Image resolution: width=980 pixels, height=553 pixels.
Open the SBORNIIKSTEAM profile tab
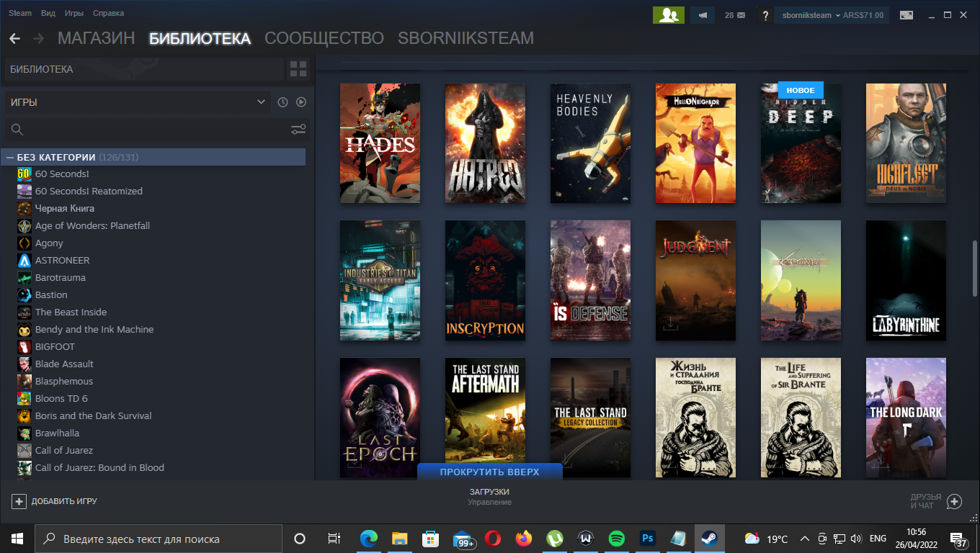point(465,38)
